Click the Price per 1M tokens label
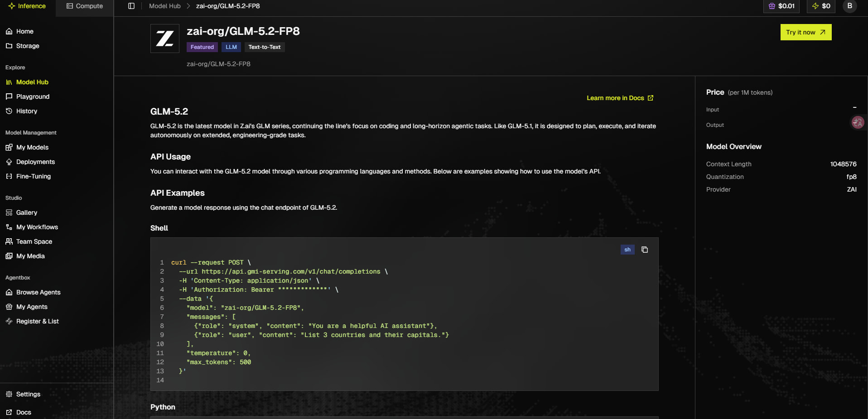868x419 pixels. [x=739, y=92]
